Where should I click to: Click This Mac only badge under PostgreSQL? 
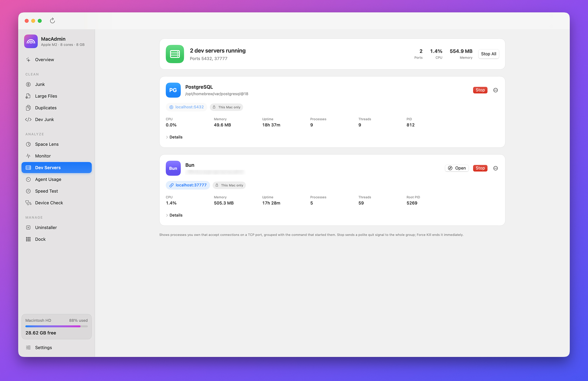[226, 107]
